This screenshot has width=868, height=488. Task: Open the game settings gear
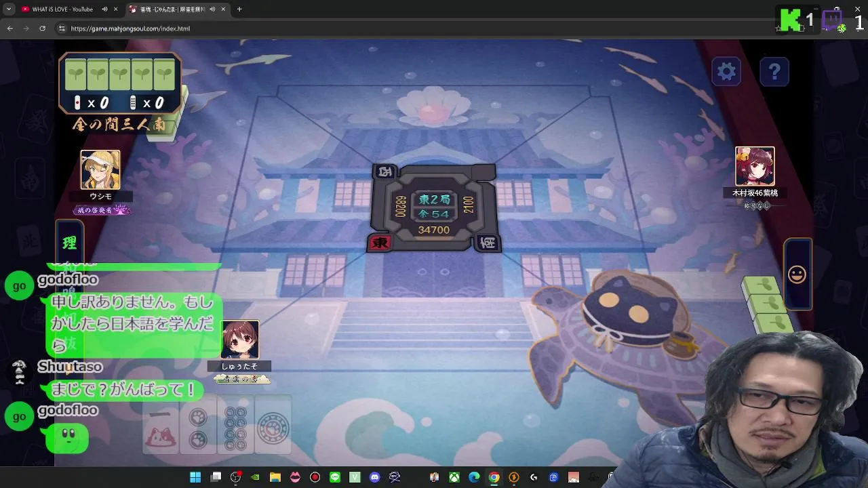point(726,71)
